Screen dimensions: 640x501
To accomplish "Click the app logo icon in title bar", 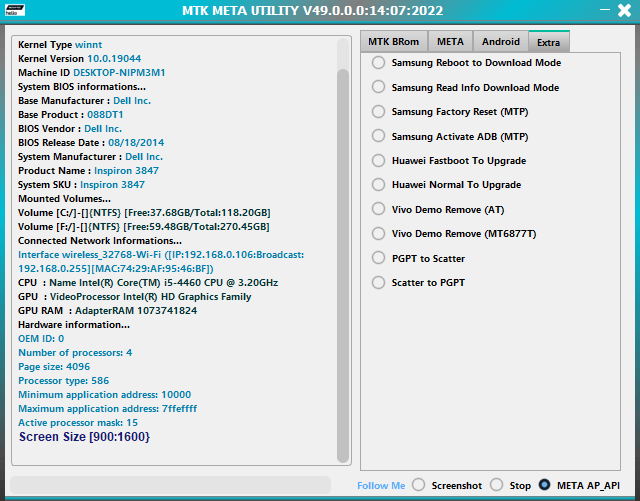I will [15, 10].
